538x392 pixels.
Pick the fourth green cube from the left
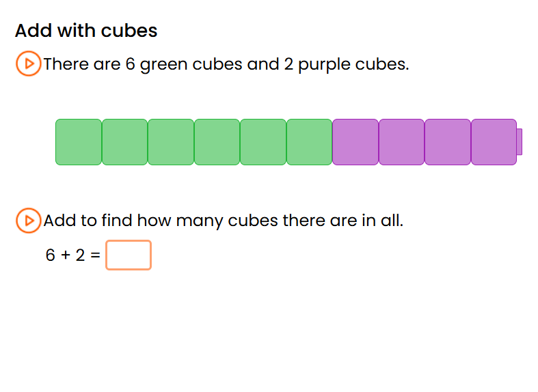coord(217,142)
